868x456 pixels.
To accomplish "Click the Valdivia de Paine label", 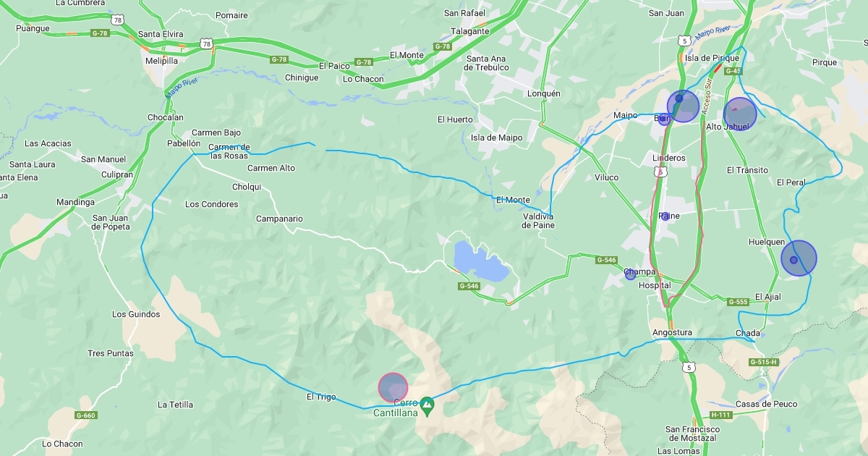I will click(538, 221).
